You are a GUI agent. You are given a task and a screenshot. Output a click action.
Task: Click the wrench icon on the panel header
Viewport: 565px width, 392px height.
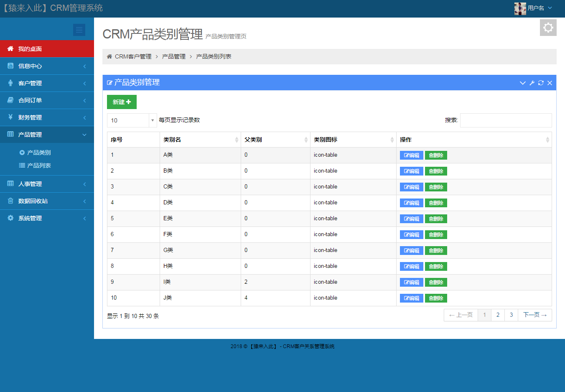pos(532,83)
